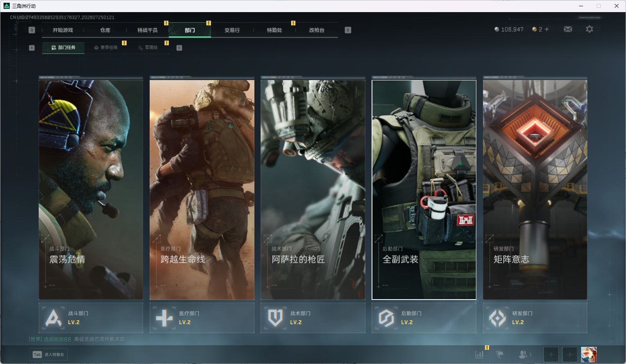Open the 全副武装 logistics department card

click(424, 190)
